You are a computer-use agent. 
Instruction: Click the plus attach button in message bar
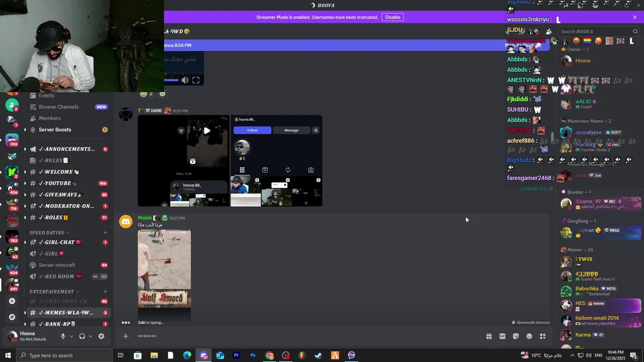tap(126, 336)
